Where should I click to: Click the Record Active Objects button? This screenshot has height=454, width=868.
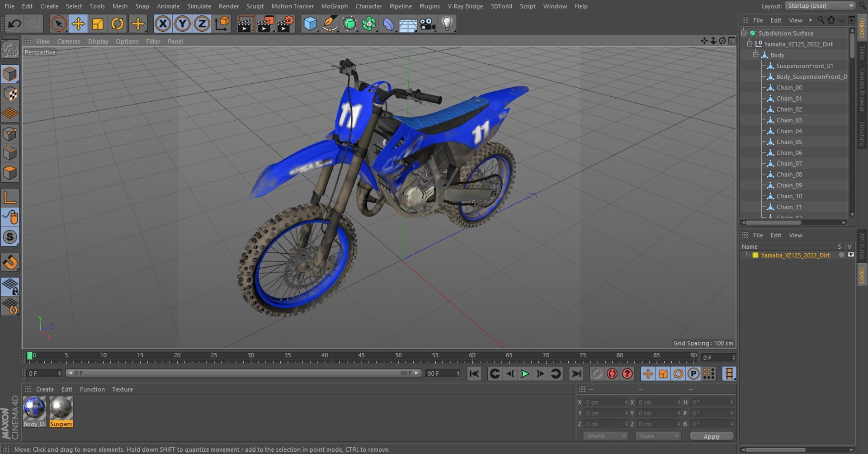coord(597,374)
